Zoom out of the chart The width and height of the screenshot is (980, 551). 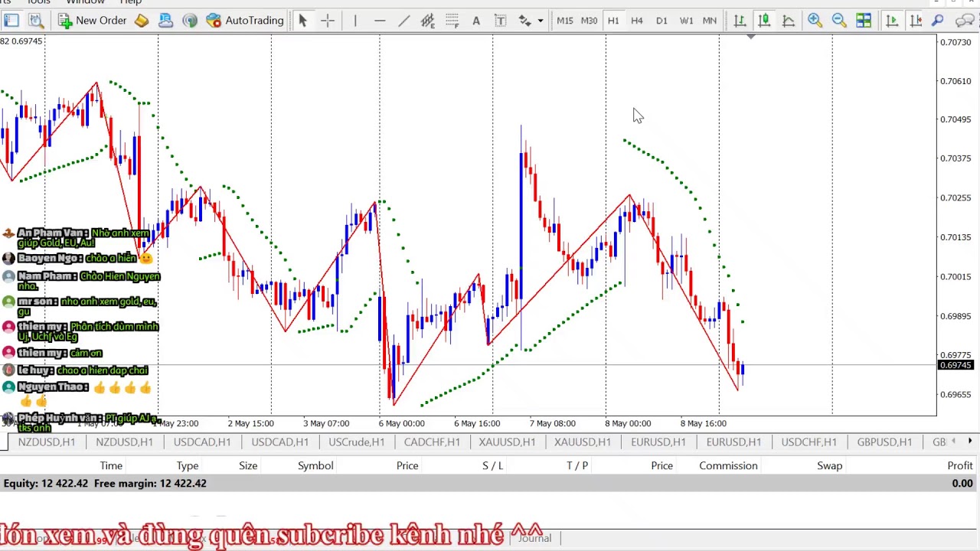coord(839,21)
